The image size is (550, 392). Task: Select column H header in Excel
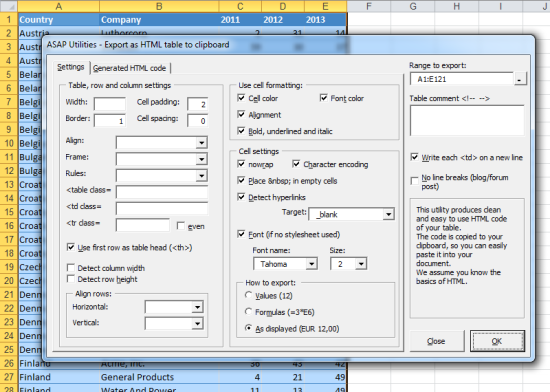point(456,6)
